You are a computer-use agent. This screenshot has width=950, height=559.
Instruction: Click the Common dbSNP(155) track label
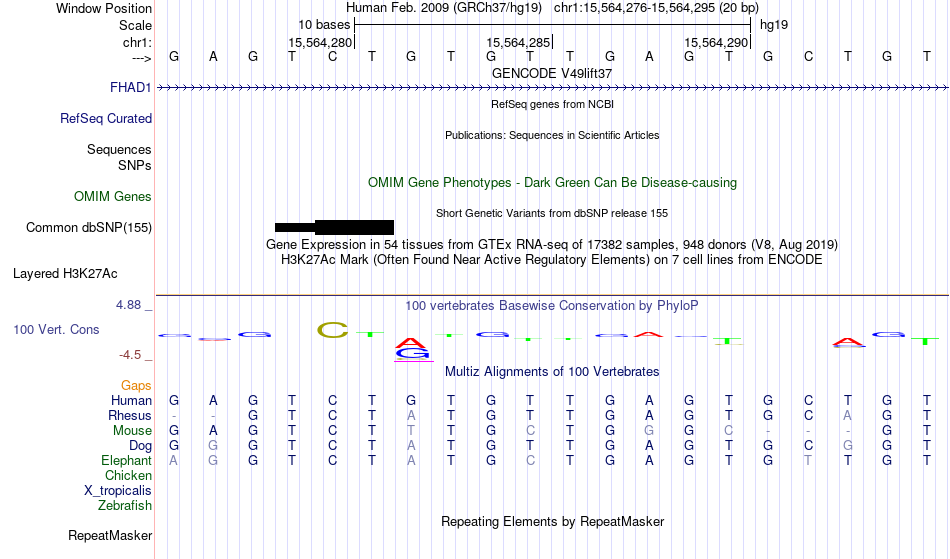(x=88, y=228)
